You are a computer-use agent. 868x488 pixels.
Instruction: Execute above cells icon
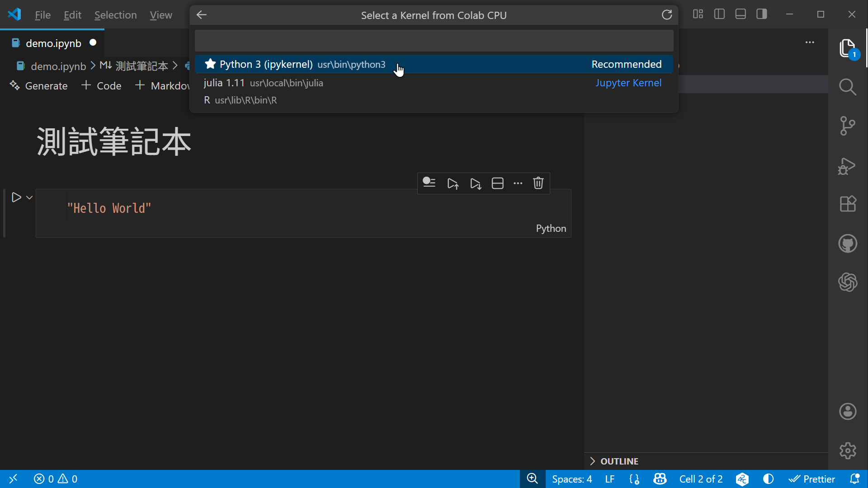(453, 183)
